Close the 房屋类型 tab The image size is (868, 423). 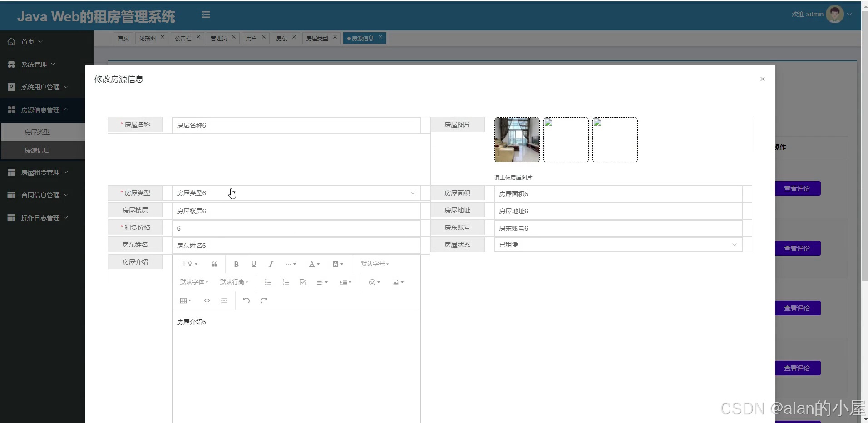pyautogui.click(x=335, y=37)
